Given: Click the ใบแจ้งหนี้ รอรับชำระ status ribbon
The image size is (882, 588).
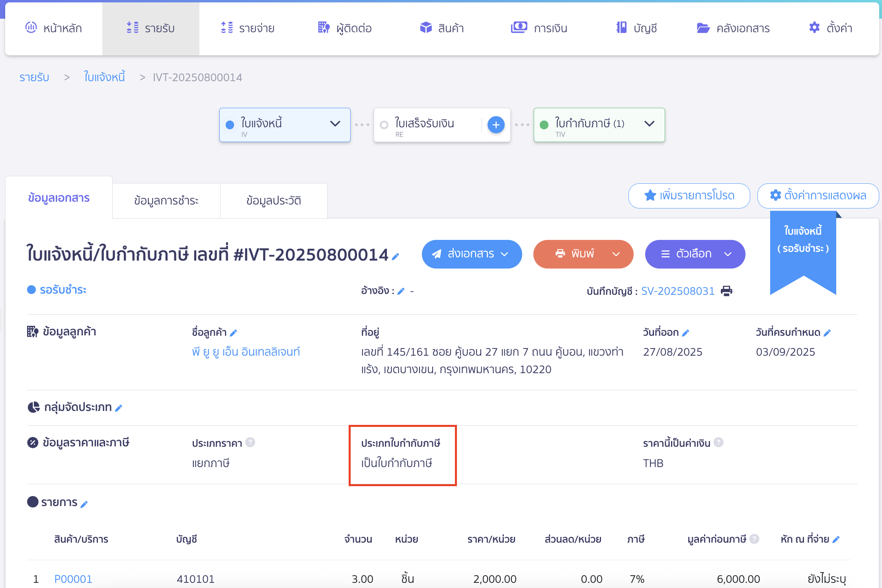Looking at the screenshot, I should 803,253.
